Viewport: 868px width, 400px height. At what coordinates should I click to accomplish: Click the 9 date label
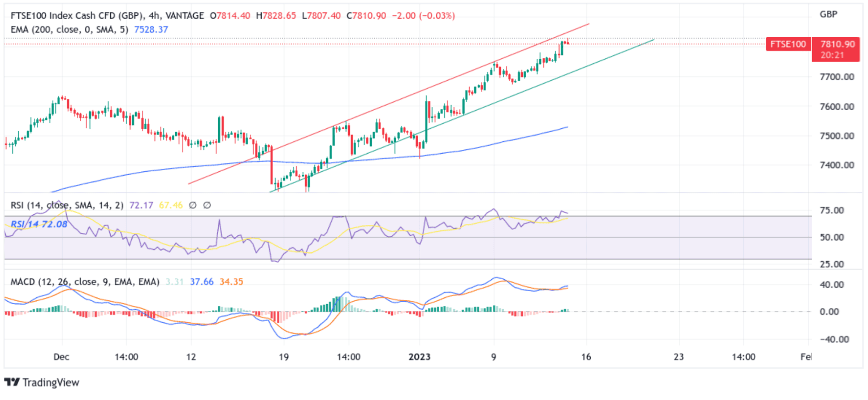[x=494, y=357]
